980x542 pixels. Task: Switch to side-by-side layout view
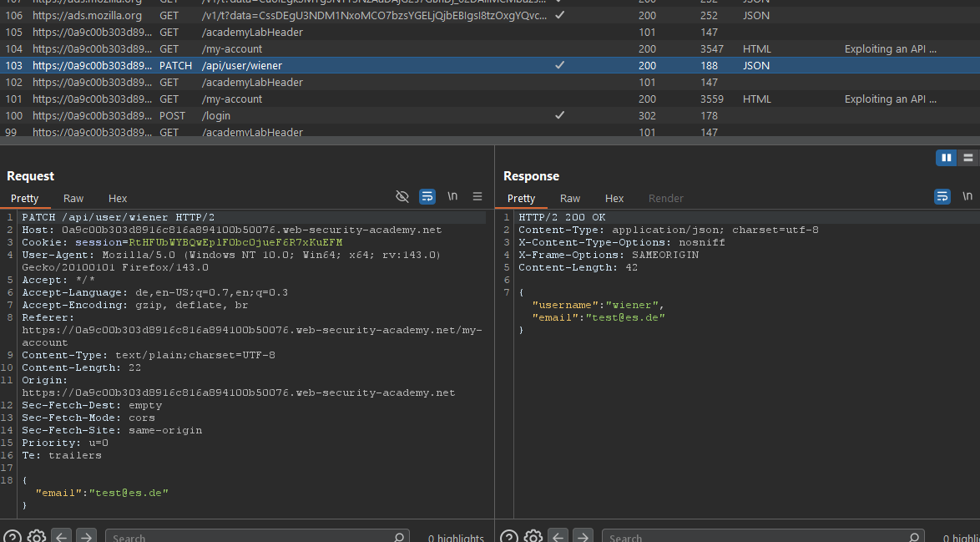[946, 158]
